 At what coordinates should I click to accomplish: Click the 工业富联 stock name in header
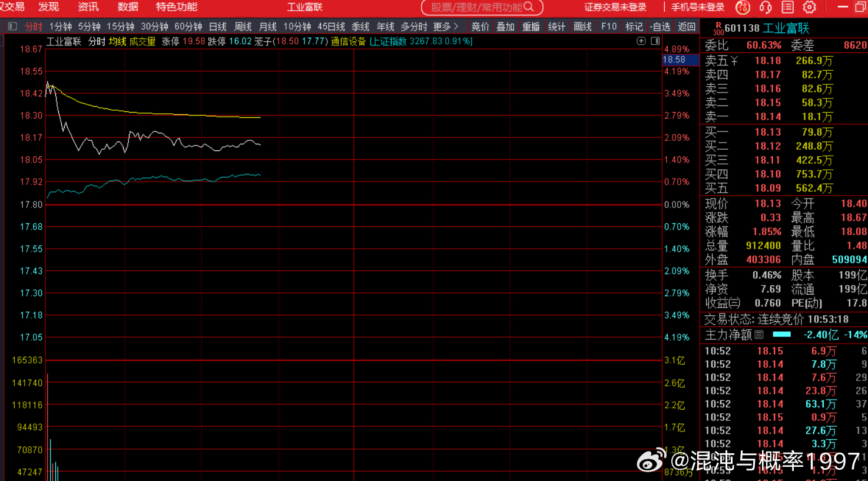pyautogui.click(x=786, y=28)
